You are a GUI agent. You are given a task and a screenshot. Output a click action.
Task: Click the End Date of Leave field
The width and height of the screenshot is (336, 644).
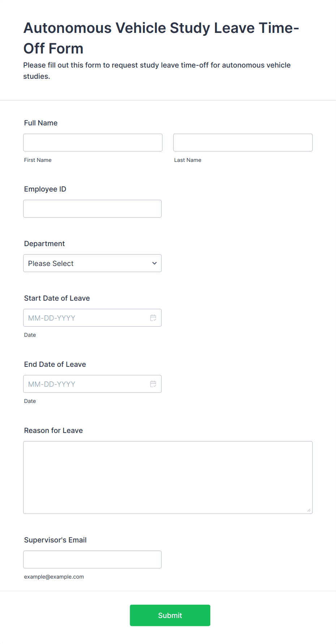(x=92, y=384)
